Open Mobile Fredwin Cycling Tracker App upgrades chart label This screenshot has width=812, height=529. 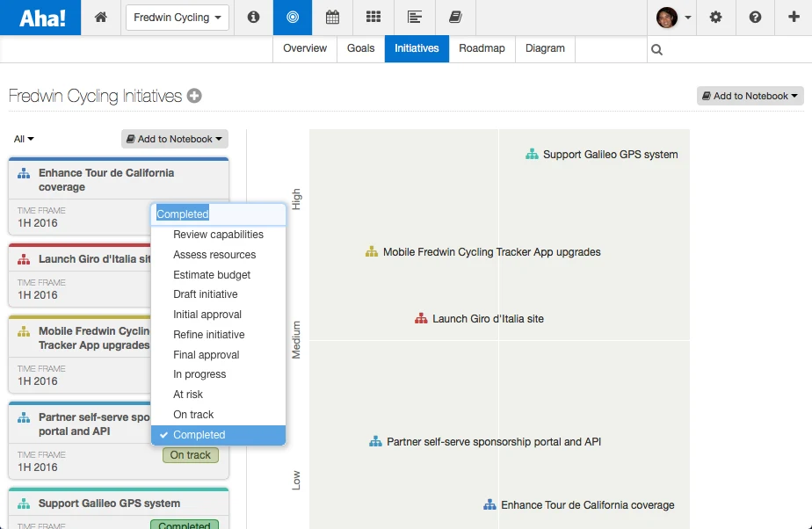pyautogui.click(x=491, y=252)
